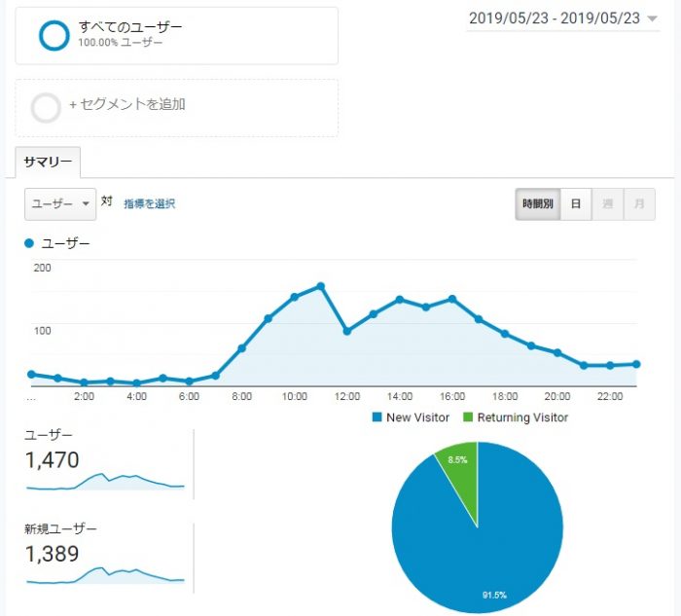Switch the chart to 日 daily view
This screenshot has height=616, width=681.
576,204
